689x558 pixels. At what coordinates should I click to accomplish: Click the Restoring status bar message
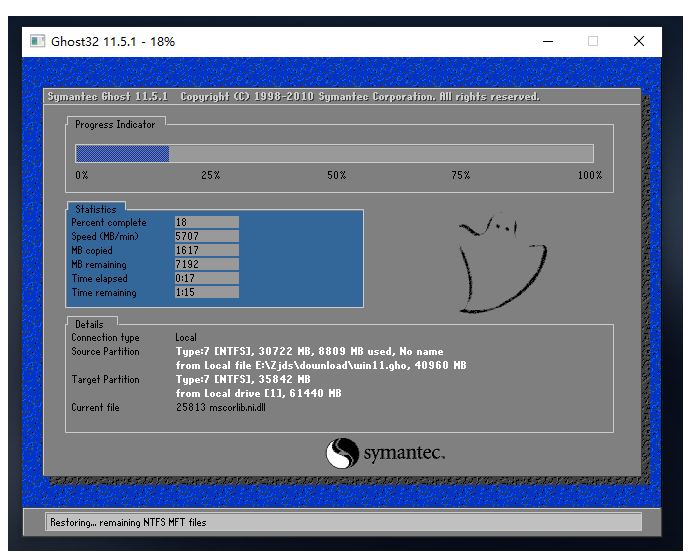coord(127,522)
